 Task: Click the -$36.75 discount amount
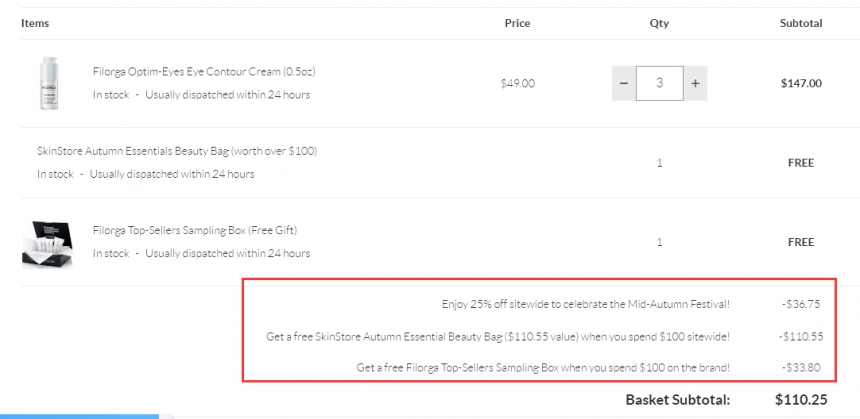(801, 303)
